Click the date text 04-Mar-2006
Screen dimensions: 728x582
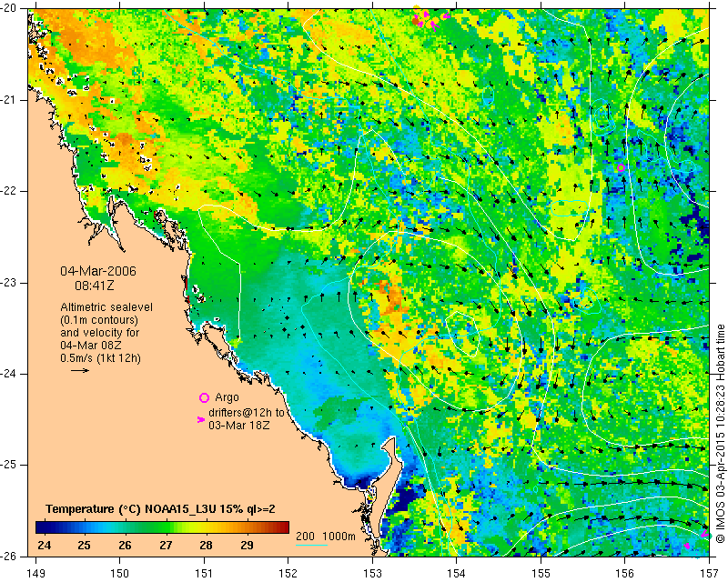[98, 271]
